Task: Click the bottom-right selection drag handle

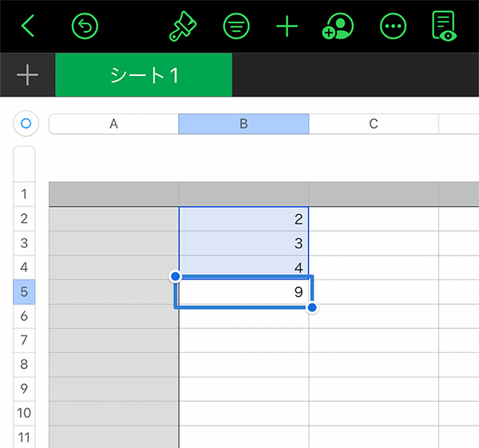Action: (x=312, y=307)
